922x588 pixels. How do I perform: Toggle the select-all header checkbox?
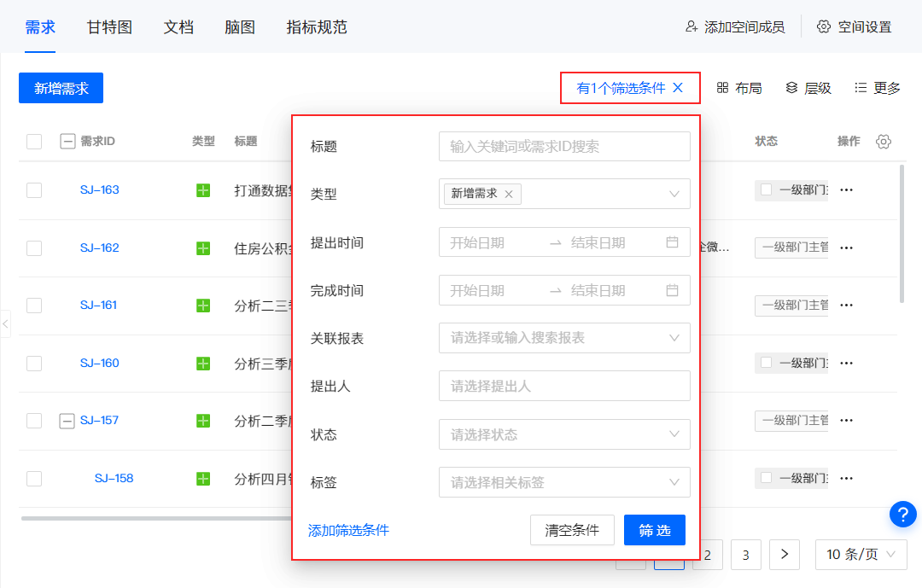(34, 142)
